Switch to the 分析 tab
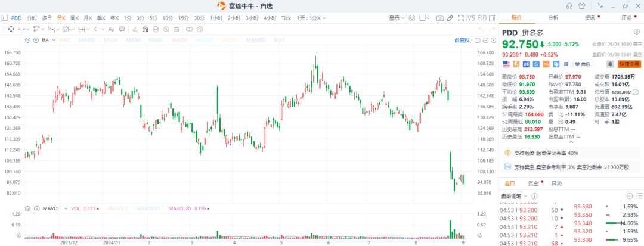Screen dimensions: 644x246 pyautogui.click(x=553, y=18)
